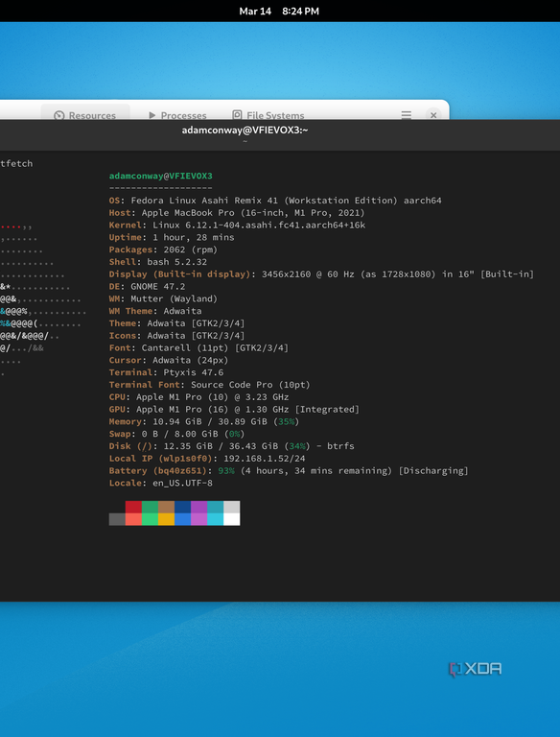Click the Display line 3456x2160 @ 60 Hz

(x=321, y=273)
